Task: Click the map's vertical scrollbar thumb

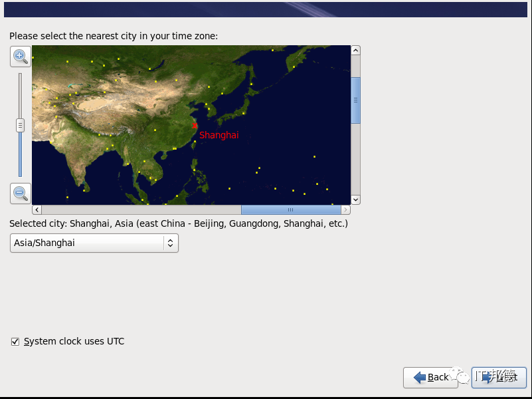Action: pos(355,100)
